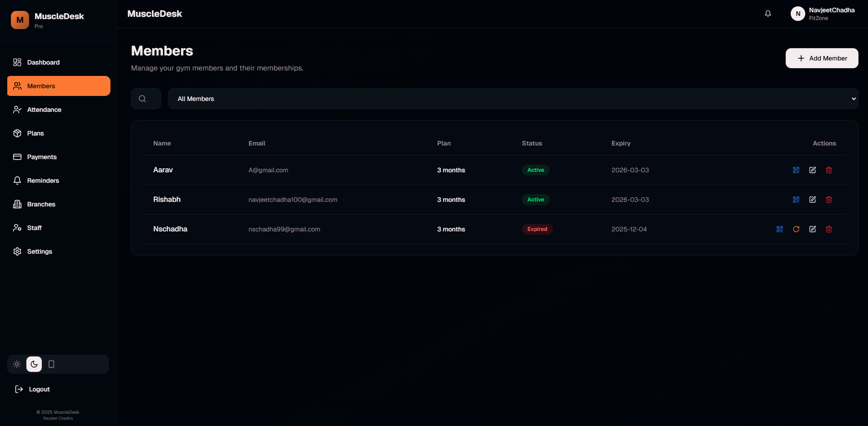Open NavjeetChadha profile menu
868x426 pixels.
pos(823,14)
